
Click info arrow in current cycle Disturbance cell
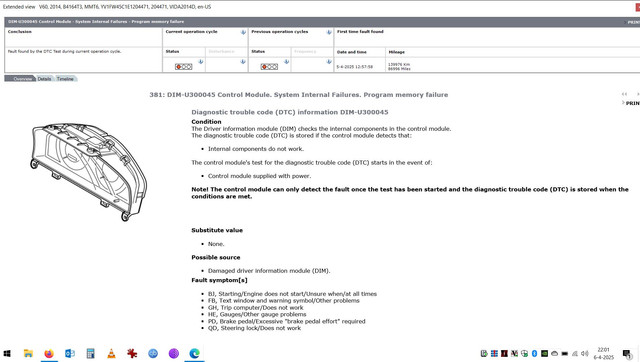pos(243,62)
